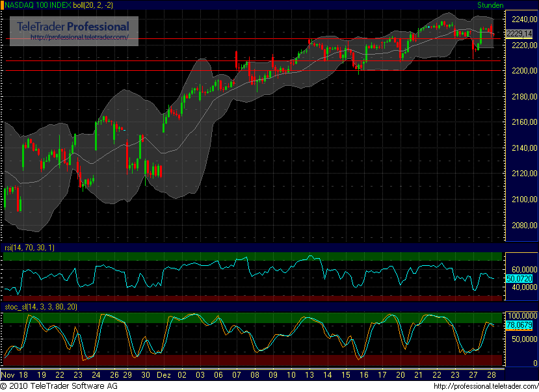Click the Stunden timeframe label

pyautogui.click(x=490, y=5)
